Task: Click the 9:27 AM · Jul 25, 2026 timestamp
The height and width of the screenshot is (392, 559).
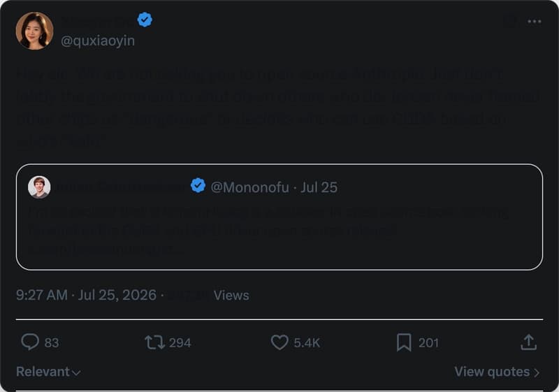Action: [x=86, y=295]
